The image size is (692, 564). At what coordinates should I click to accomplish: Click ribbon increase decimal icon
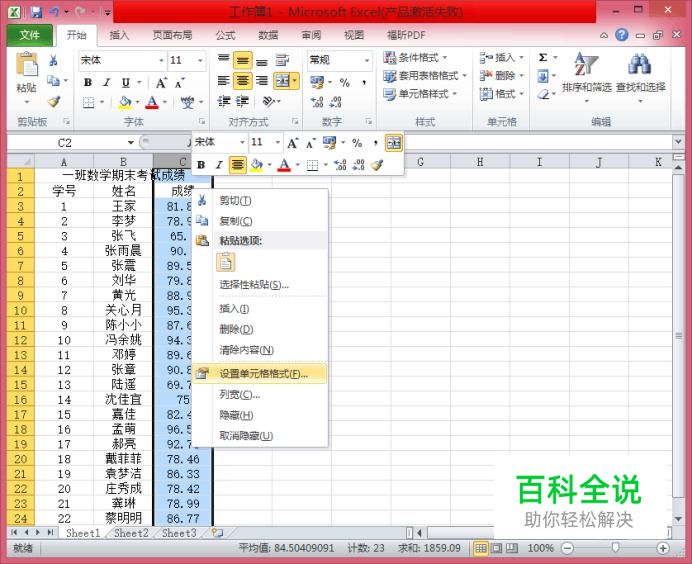317,102
